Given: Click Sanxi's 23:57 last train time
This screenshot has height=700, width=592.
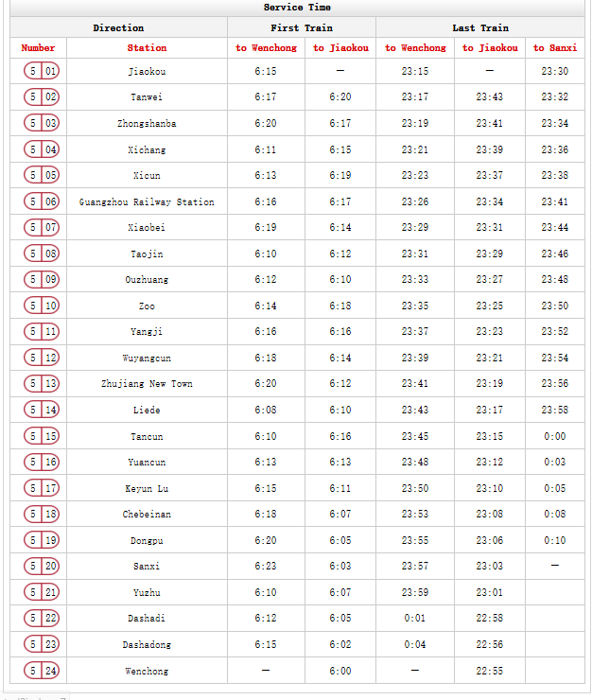Looking at the screenshot, I should click(x=414, y=566).
